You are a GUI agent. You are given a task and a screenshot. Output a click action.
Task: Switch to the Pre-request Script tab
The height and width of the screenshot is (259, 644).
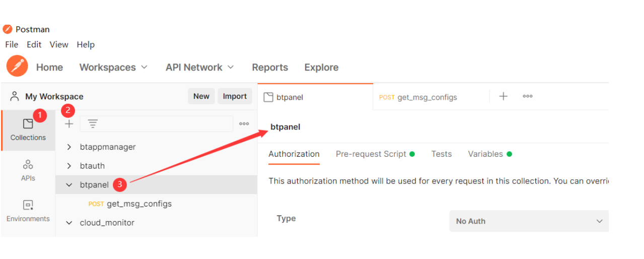[371, 154]
